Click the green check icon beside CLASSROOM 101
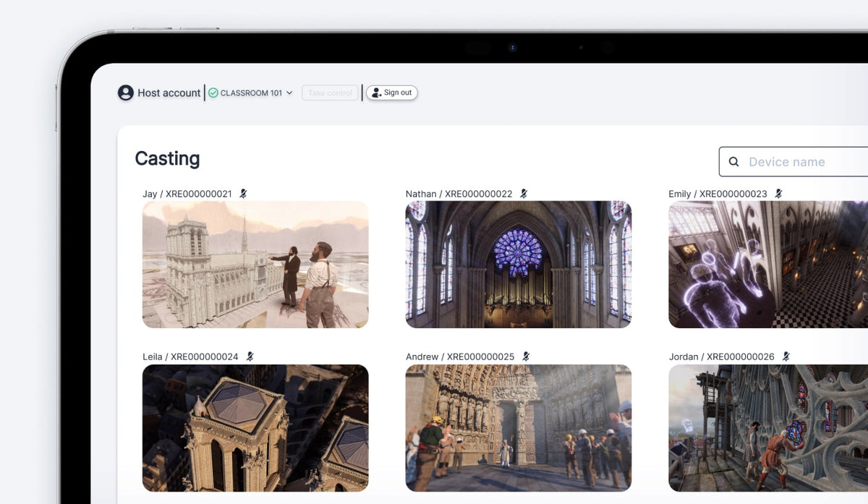868x504 pixels. [x=213, y=93]
